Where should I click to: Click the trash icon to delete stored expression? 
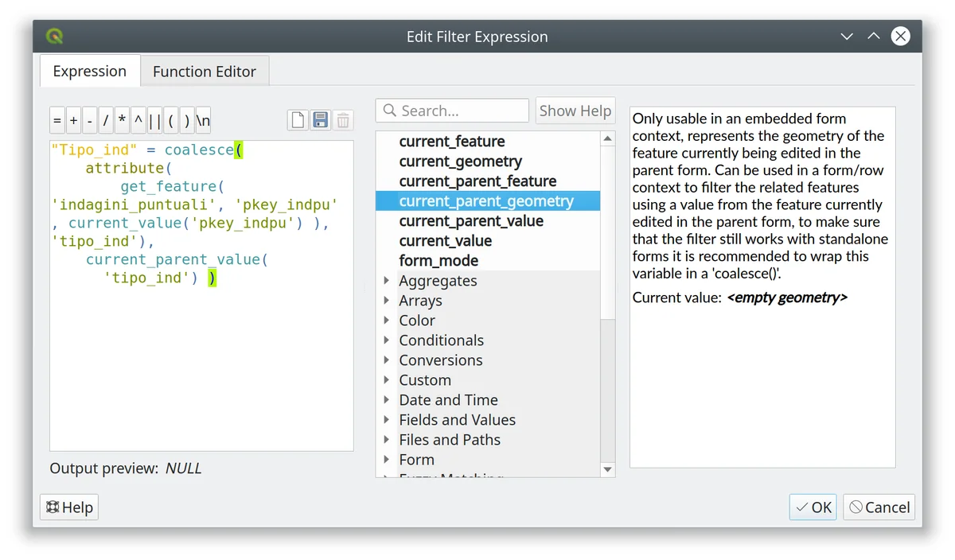pyautogui.click(x=343, y=120)
